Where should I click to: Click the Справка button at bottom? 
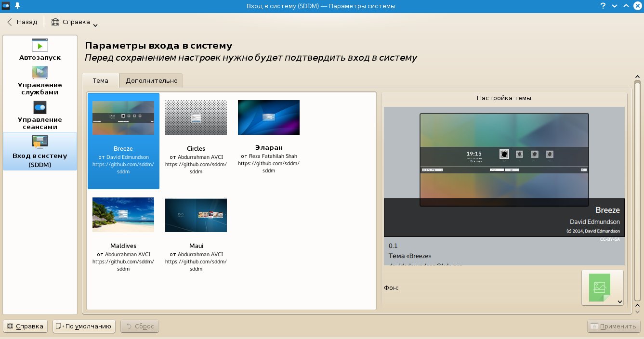coord(26,326)
